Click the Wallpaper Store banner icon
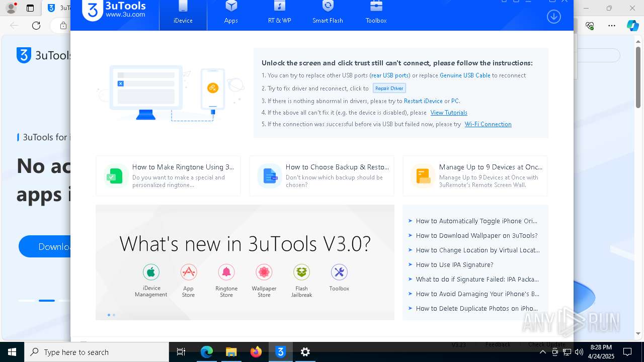Screen dimensions: 644x362 (264, 272)
